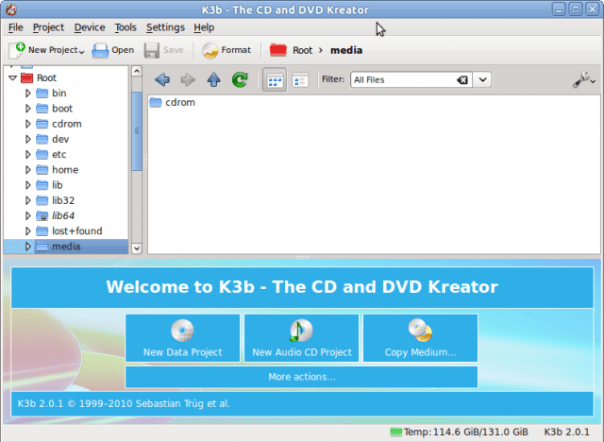604x442 pixels.
Task: Reload folder with green refresh icon
Action: point(240,80)
